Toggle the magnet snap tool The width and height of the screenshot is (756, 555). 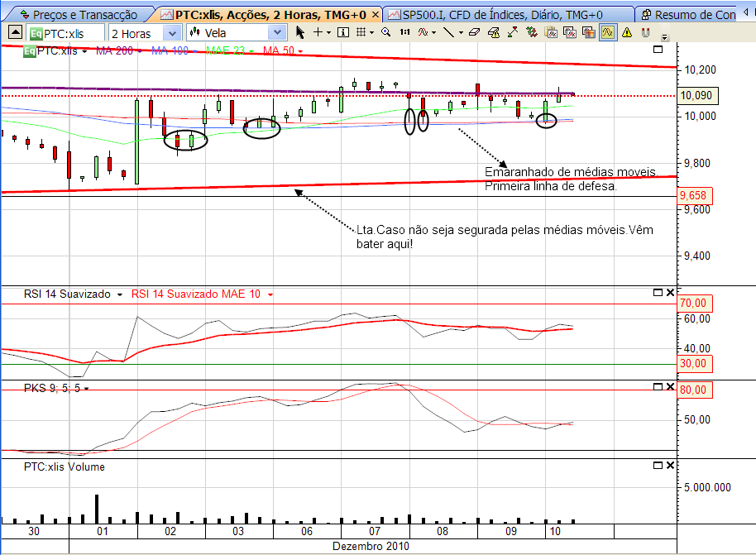(646, 32)
